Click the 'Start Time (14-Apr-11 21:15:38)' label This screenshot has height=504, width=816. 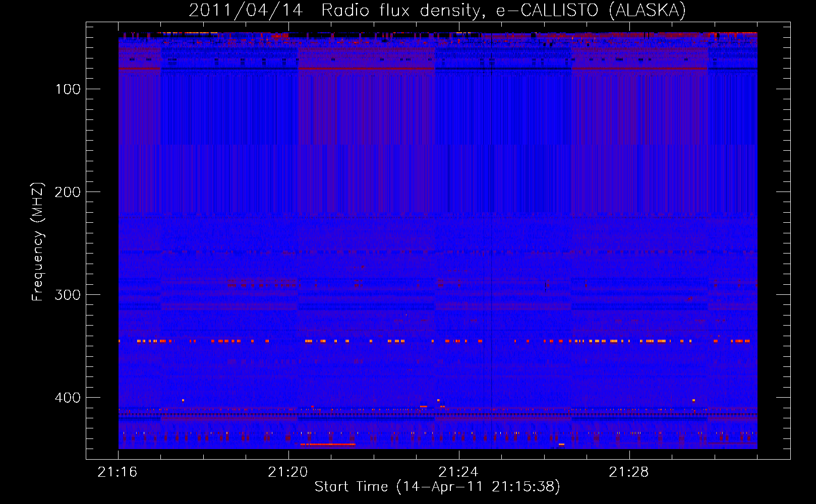(437, 486)
